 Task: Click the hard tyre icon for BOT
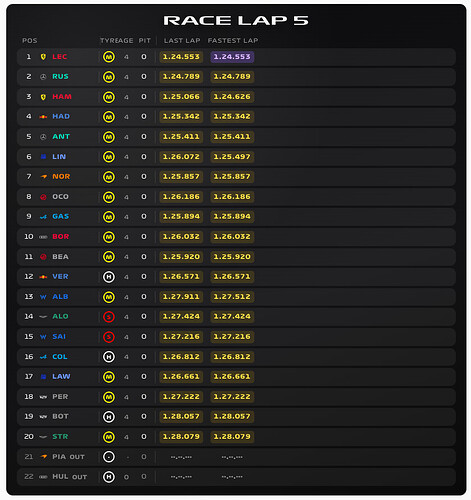[x=109, y=417]
